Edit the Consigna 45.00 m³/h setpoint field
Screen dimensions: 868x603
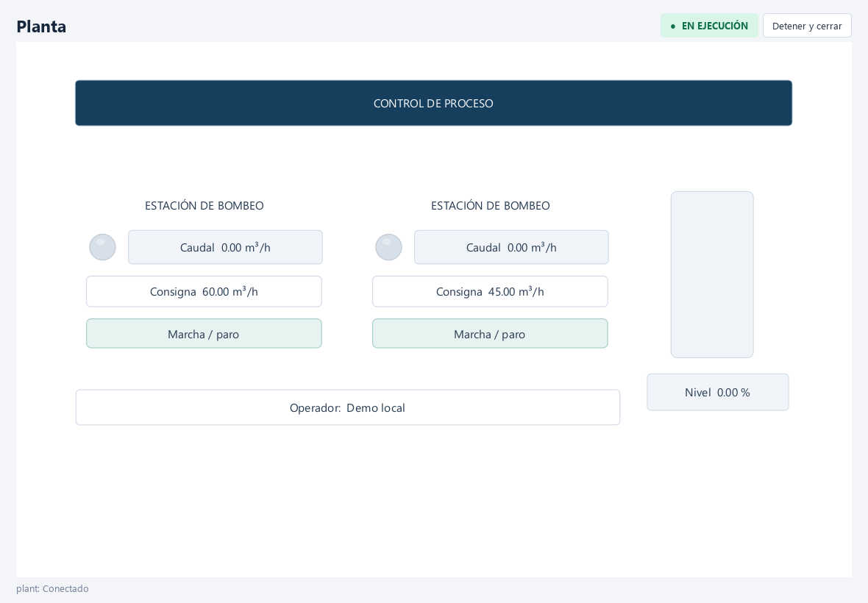[490, 291]
